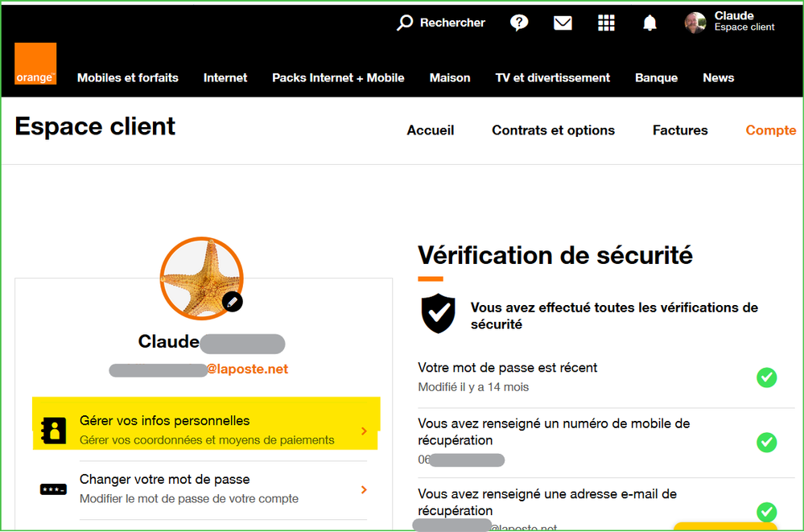This screenshot has width=804, height=532.
Task: Open the mail envelope icon
Action: tap(563, 23)
